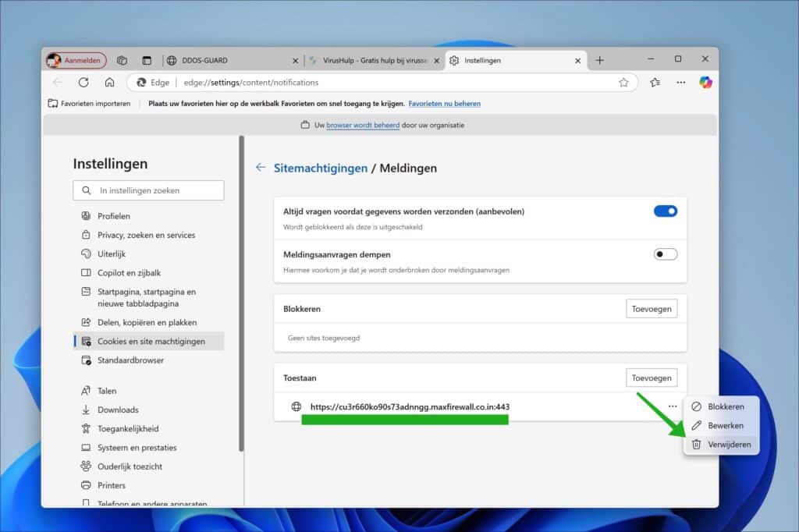Image resolution: width=799 pixels, height=532 pixels.
Task: Click the maxfirewall.co.in site URL
Action: tap(410, 406)
